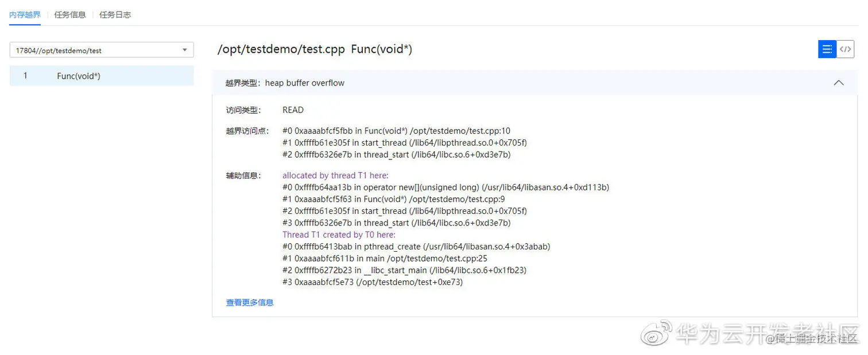Click frame #3 0xaaaabfcf5e73 line
Screen dimensions: 868x355
[373, 282]
